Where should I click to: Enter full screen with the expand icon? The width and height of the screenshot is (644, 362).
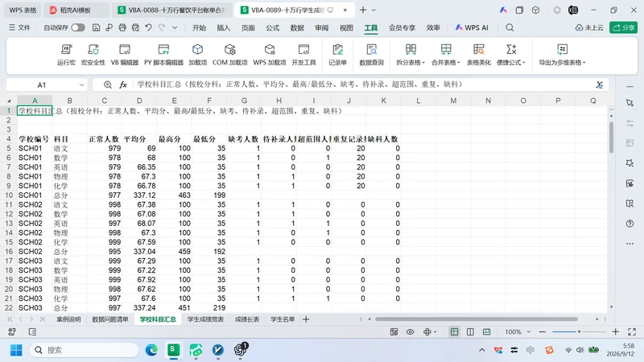[632, 331]
